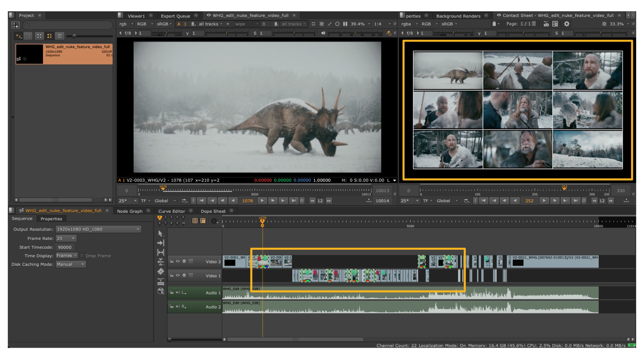The width and height of the screenshot is (644, 359).
Task: Open the Properties tab in sequence panel
Action: point(51,219)
